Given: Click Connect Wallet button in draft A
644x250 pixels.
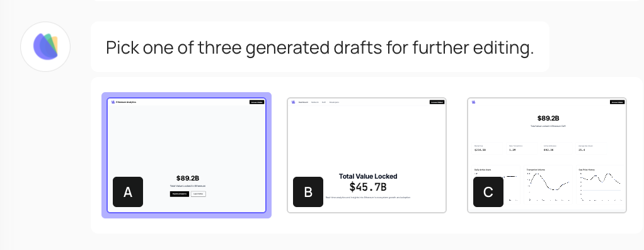Looking at the screenshot, I should pos(256,102).
